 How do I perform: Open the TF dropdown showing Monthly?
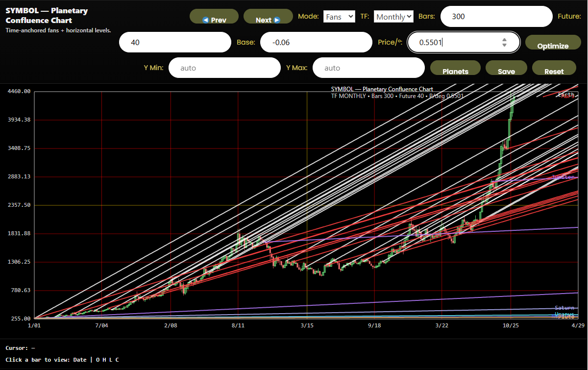pyautogui.click(x=393, y=17)
